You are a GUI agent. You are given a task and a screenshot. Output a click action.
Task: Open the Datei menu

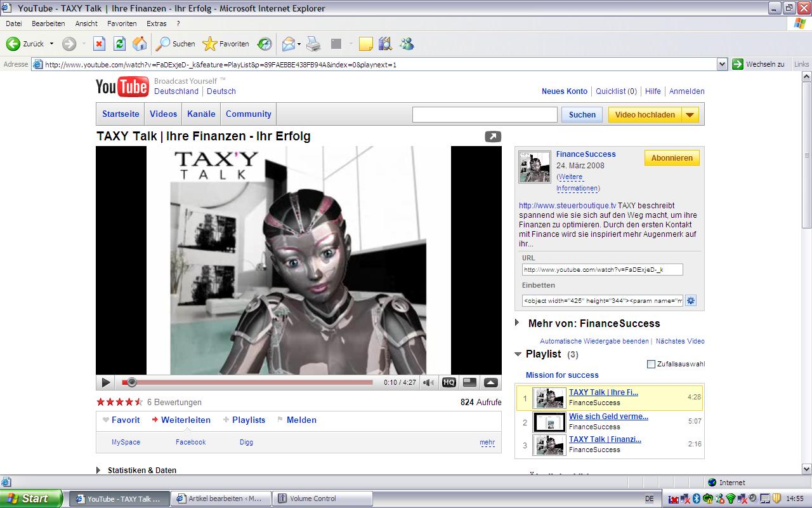click(x=13, y=23)
